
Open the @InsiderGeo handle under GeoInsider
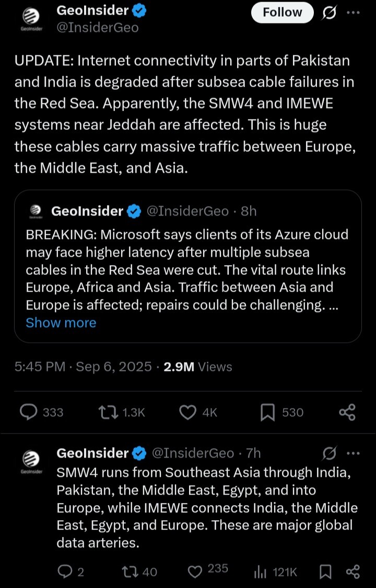tap(98, 28)
